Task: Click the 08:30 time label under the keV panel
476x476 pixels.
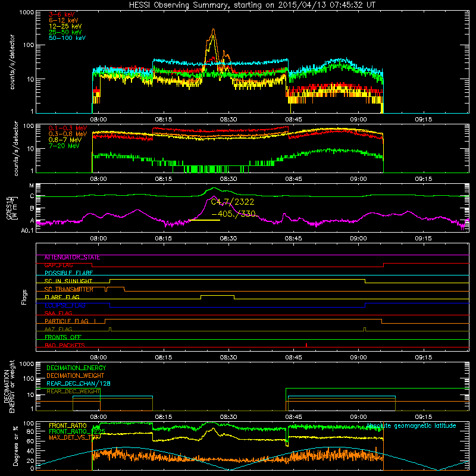Action: pos(228,120)
